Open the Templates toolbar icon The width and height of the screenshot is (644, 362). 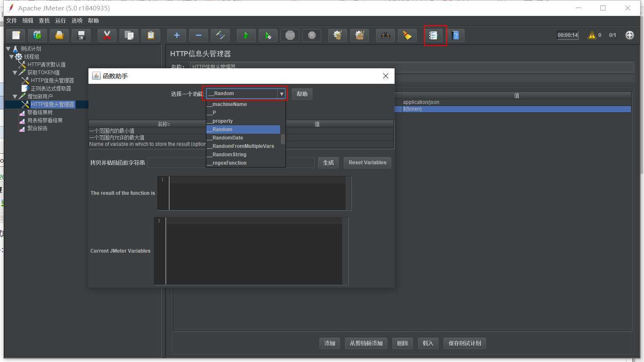tap(37, 35)
